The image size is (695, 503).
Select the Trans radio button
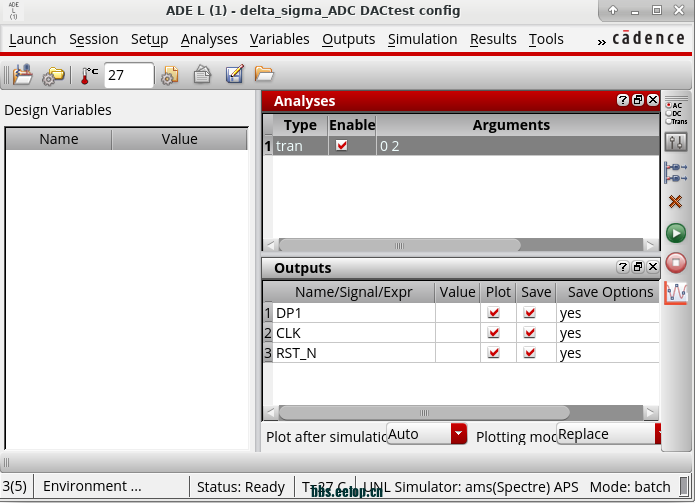tap(669, 121)
